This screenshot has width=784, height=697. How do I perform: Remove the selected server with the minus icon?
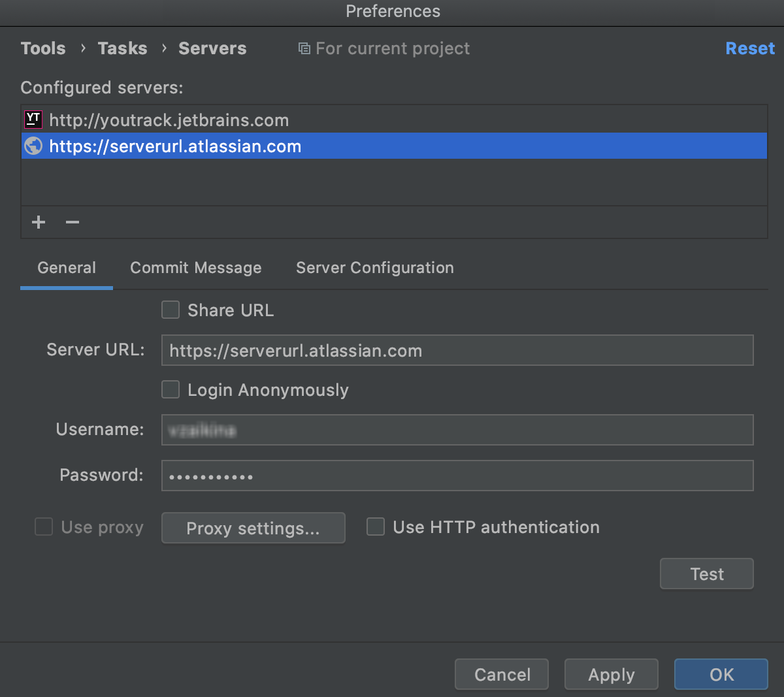(73, 222)
